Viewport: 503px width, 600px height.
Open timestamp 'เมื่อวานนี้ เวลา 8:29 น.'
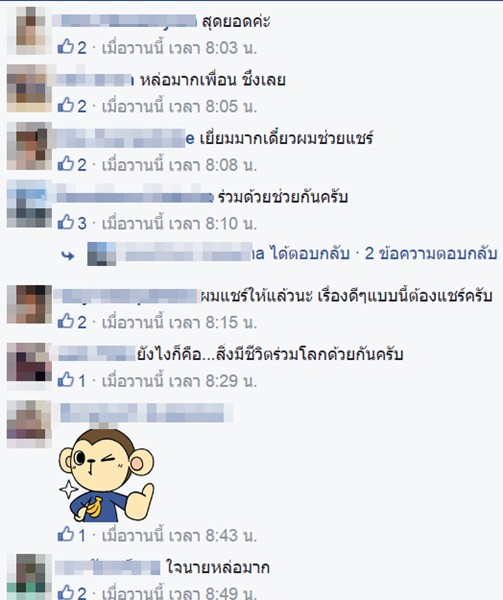click(180, 381)
